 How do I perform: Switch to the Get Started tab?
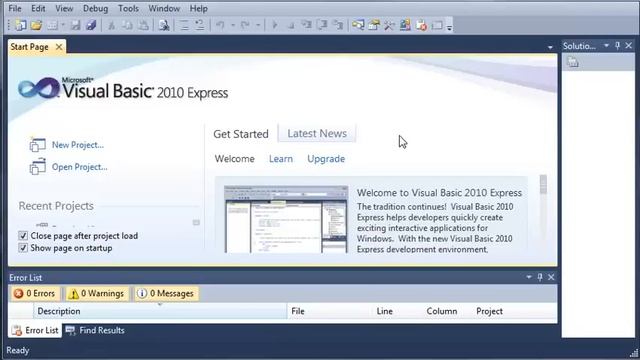(x=241, y=134)
